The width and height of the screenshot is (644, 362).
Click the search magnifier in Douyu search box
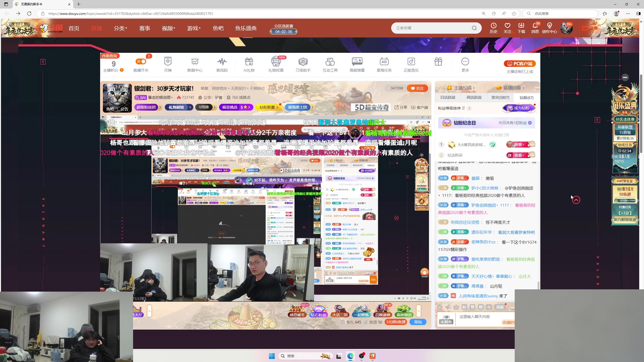474,28
